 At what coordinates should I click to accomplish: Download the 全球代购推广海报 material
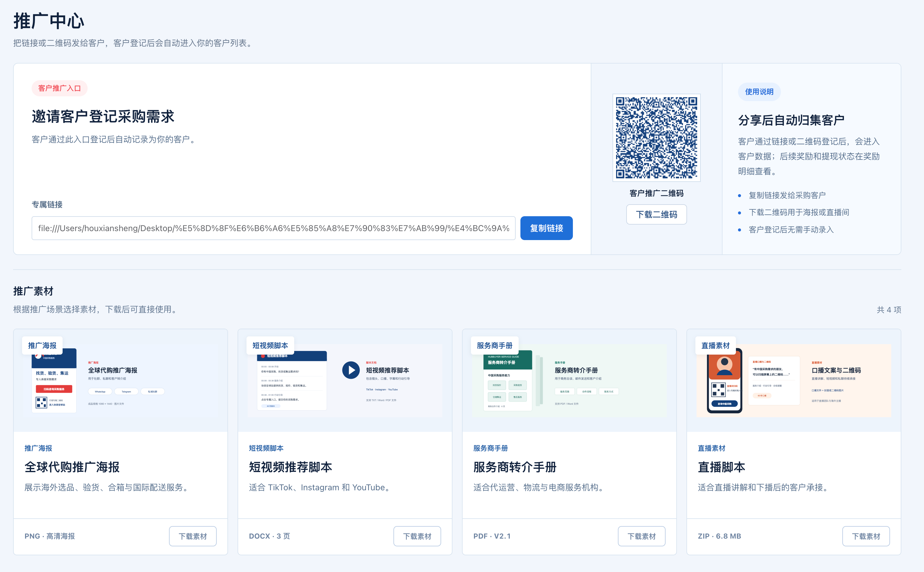pos(193,536)
